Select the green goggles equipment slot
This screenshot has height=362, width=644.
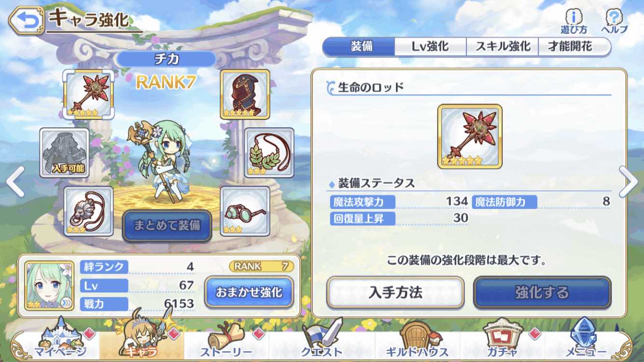coord(245,211)
